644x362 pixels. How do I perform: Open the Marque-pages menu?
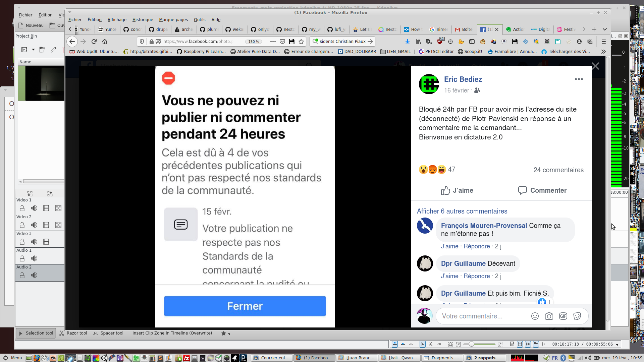[173, 20]
